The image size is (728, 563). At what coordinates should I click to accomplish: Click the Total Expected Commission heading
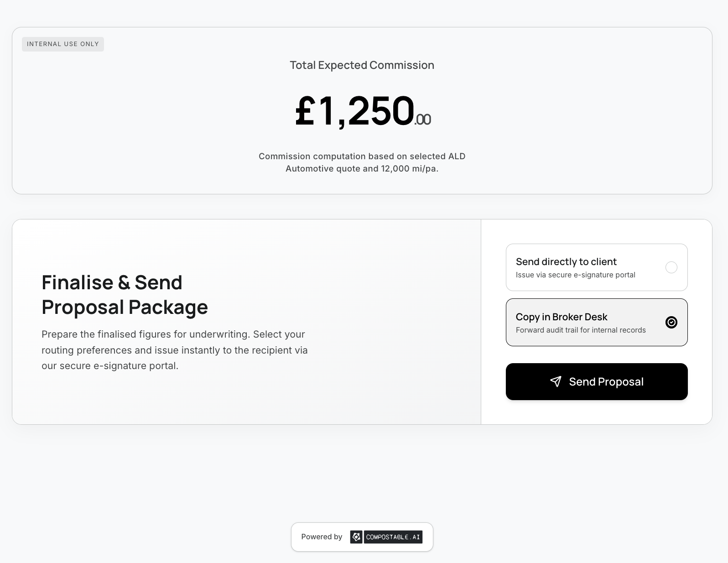point(362,65)
